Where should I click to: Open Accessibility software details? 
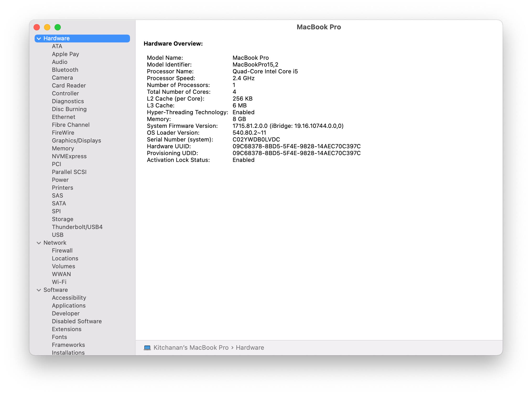[69, 298]
